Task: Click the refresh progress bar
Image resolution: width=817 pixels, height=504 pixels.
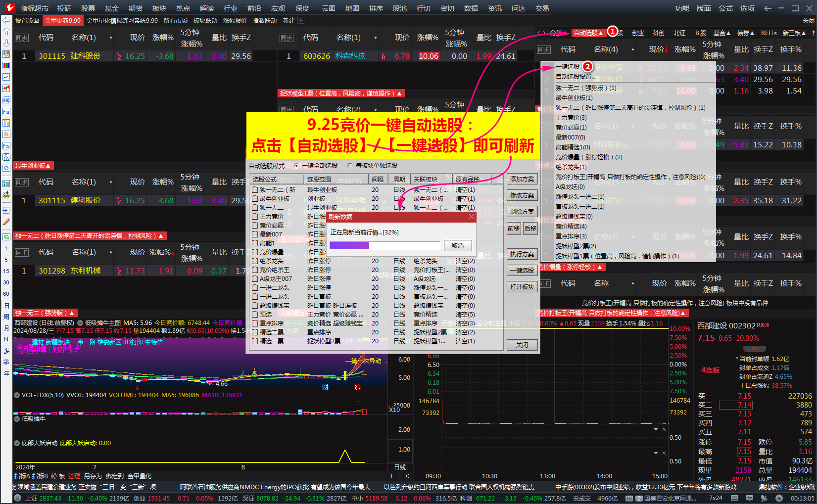Action: point(384,245)
